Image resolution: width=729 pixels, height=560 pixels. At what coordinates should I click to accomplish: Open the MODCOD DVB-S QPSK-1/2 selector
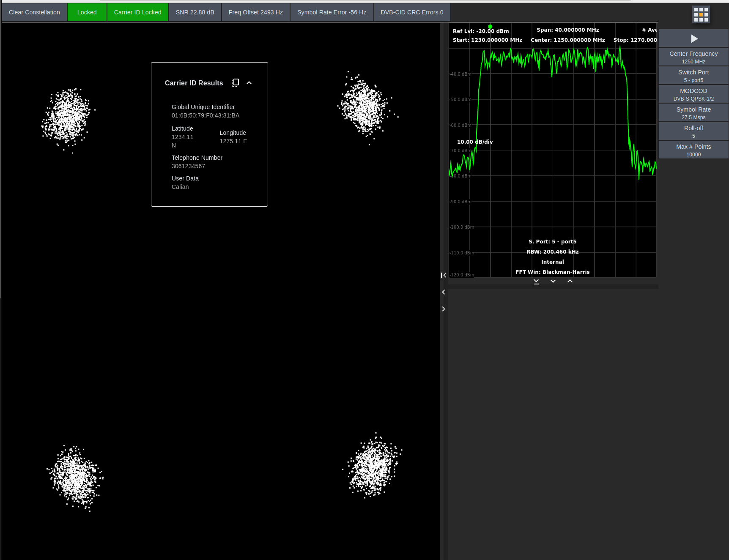693,94
